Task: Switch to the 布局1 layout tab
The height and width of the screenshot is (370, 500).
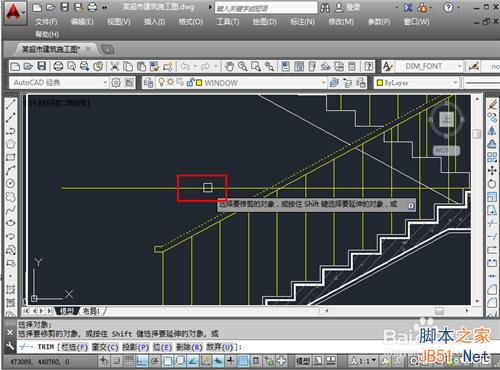Action: click(x=91, y=311)
